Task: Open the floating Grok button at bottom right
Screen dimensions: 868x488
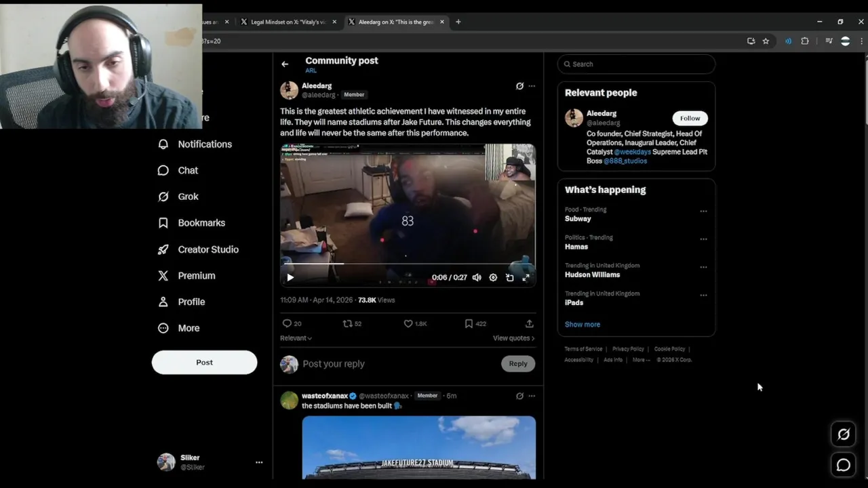Action: [844, 434]
